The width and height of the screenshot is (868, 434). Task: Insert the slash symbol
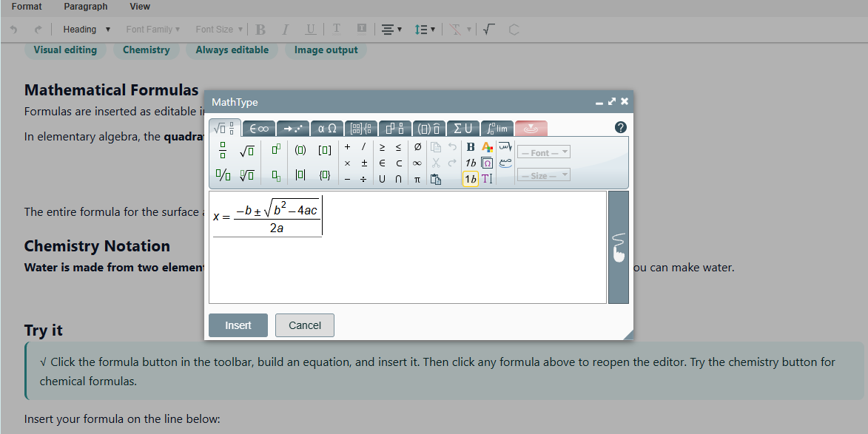pos(363,147)
